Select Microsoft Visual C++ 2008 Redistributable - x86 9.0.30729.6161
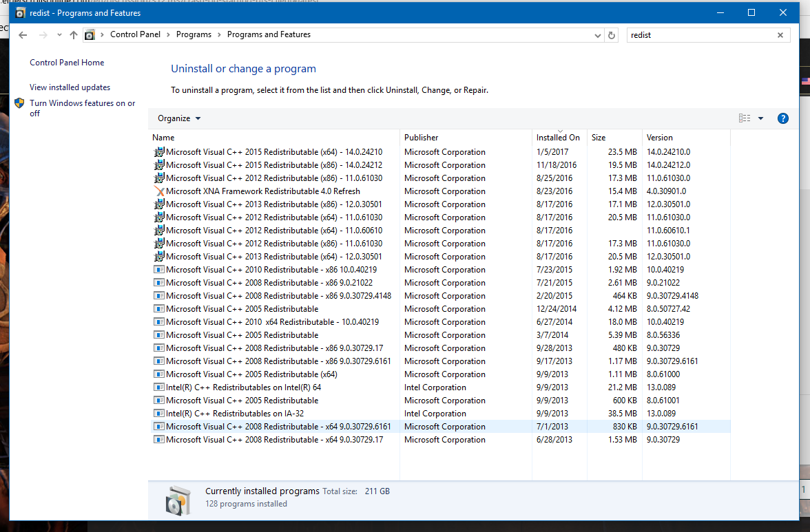810x532 pixels. [x=441, y=361]
